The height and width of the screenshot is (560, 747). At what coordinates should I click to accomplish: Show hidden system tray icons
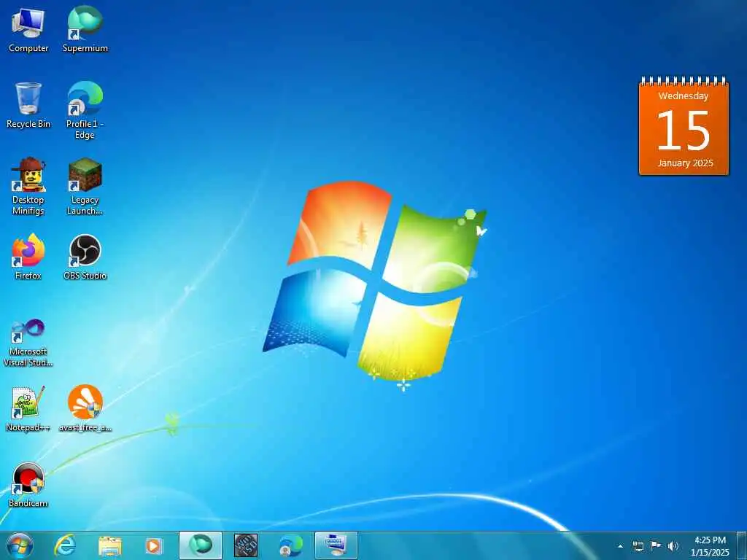tap(620, 547)
